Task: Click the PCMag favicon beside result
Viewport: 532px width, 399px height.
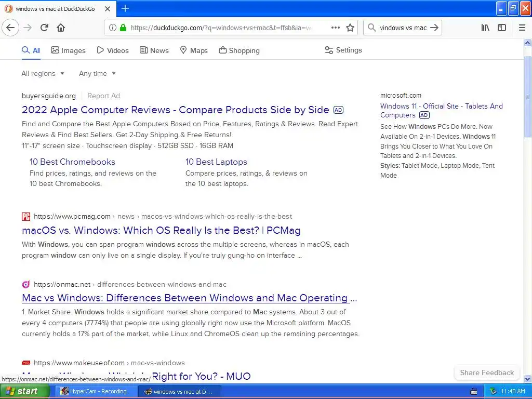Action: pos(26,217)
